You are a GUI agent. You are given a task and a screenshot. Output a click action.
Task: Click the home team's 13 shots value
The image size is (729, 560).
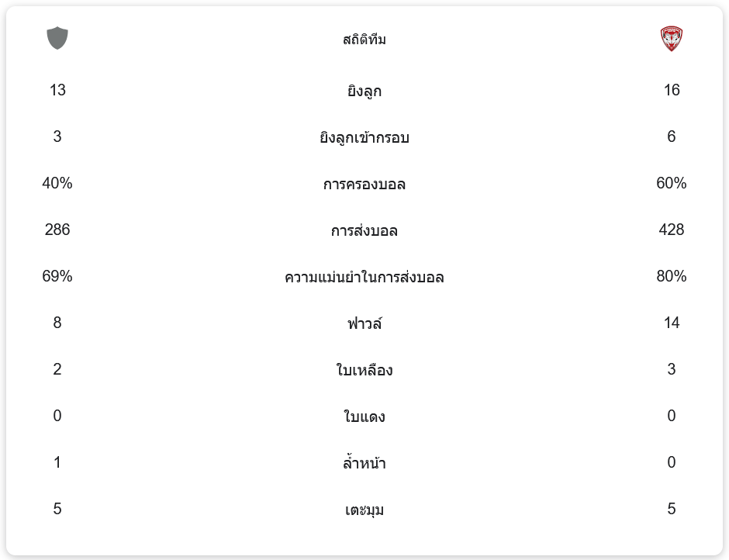(x=57, y=90)
